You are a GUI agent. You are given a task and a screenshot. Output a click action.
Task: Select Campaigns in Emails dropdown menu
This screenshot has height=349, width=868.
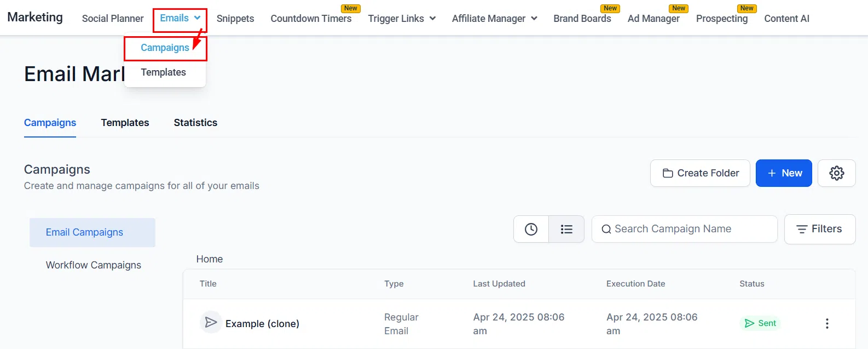tap(165, 48)
